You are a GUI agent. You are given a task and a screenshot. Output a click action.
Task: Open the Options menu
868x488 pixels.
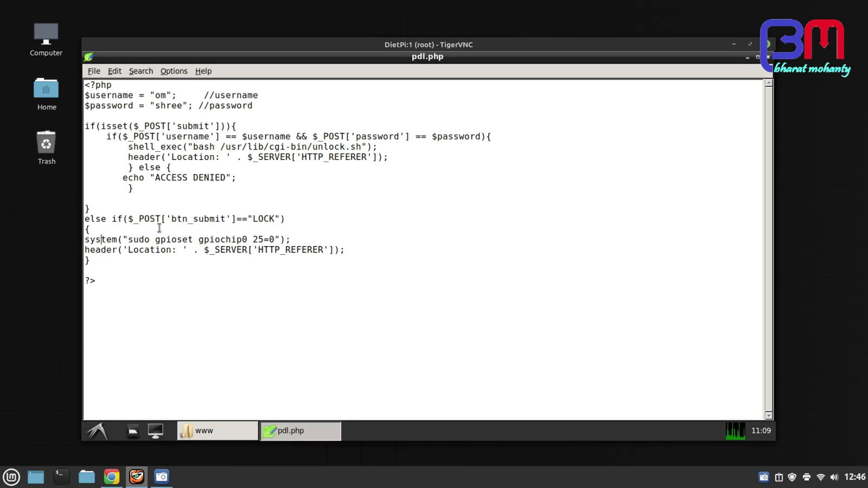coord(174,71)
